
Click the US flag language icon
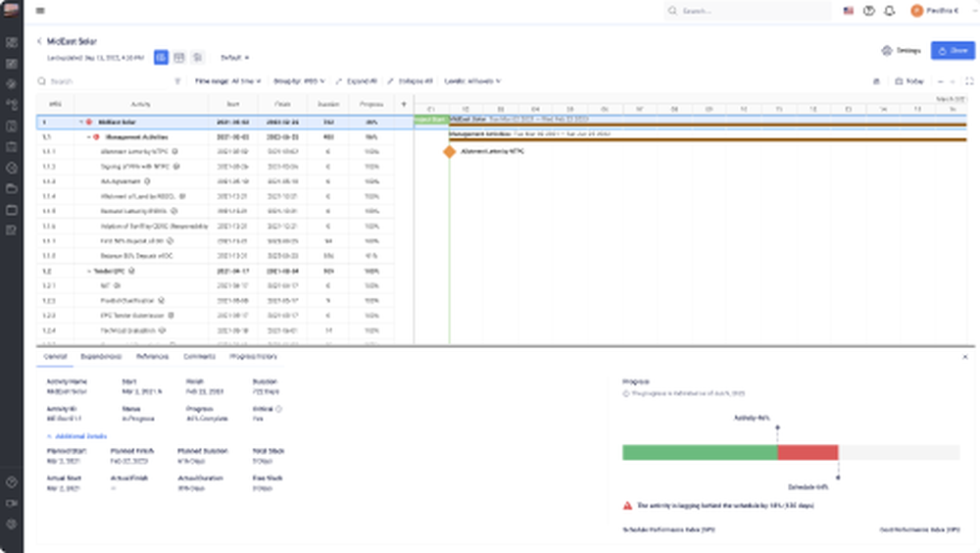coord(848,11)
